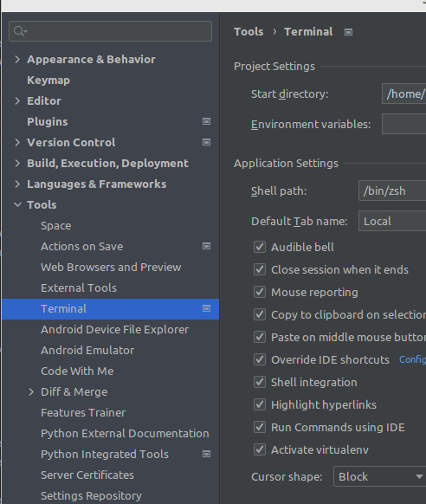Open Python Integrated Tools page
This screenshot has height=504, width=426.
click(x=105, y=454)
